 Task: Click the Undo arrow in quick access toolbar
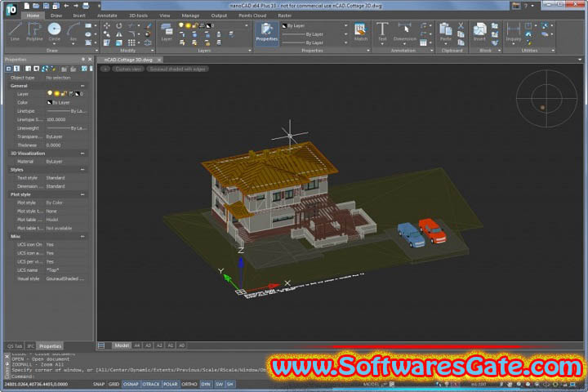(x=66, y=6)
